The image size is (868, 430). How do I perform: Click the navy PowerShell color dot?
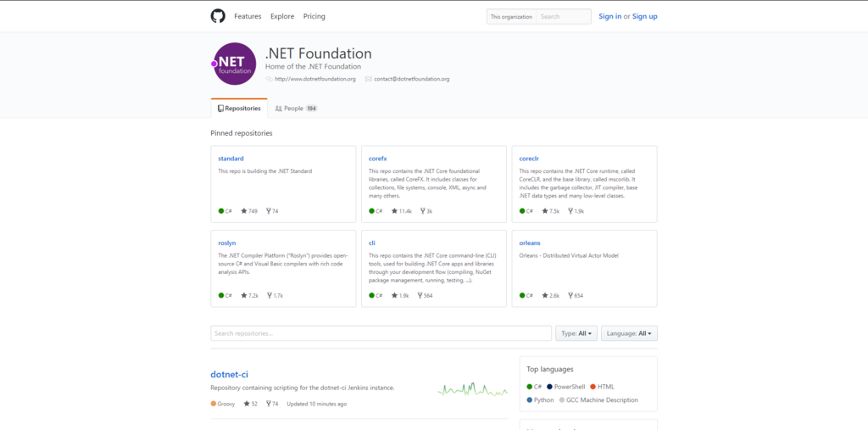[549, 387]
